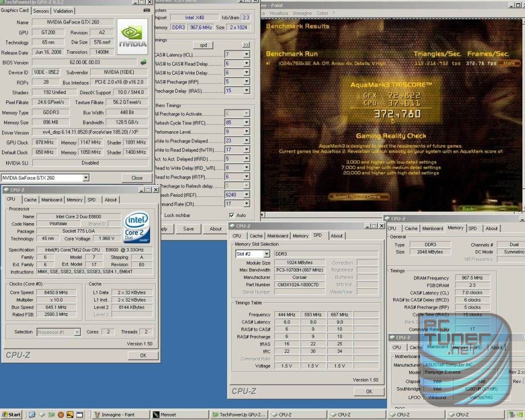
Task: Open RAS# Precharge (tRP) dropdown
Action: coord(247,82)
